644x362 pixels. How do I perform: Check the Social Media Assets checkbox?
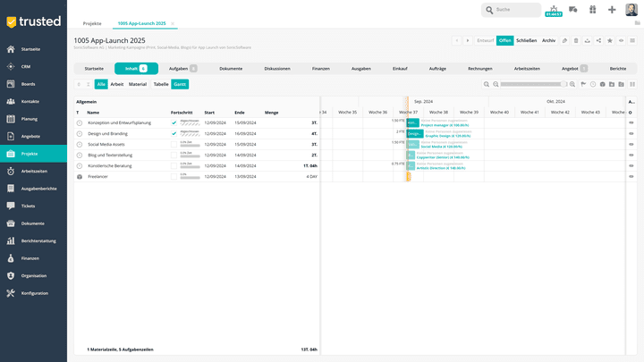(174, 145)
